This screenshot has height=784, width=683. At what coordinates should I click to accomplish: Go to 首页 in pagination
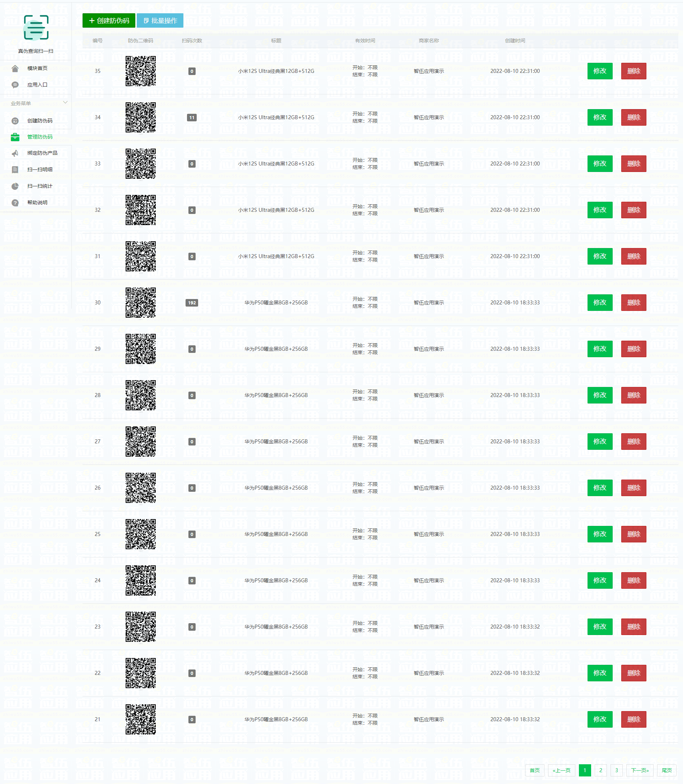535,770
